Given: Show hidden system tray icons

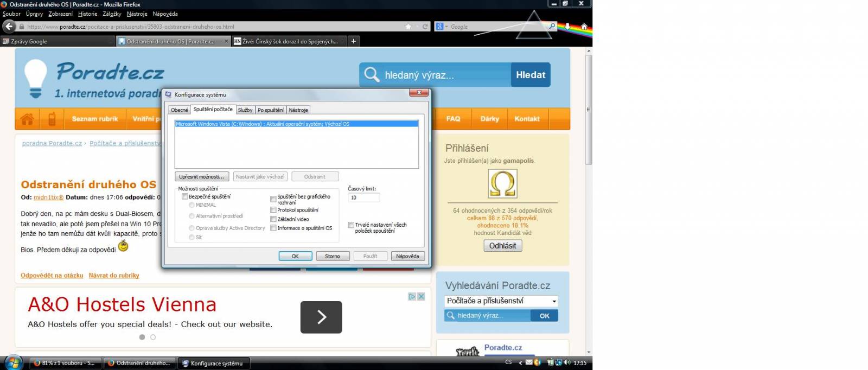Looking at the screenshot, I should click(520, 362).
